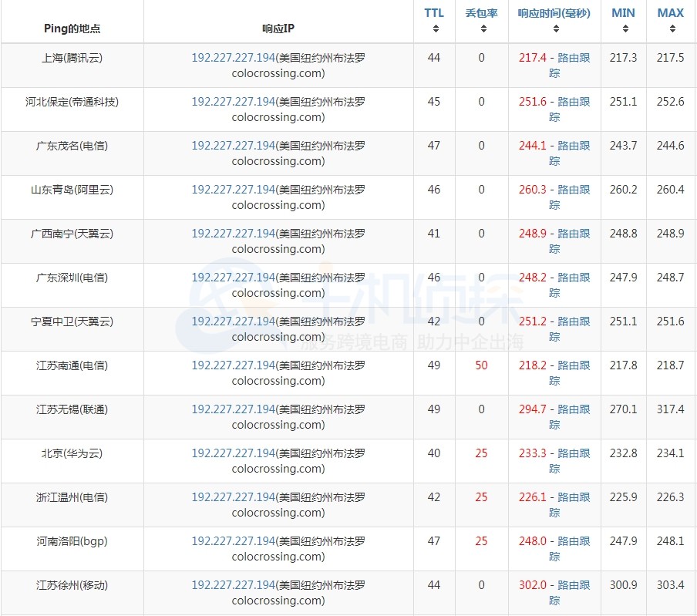Click the MAX value 217.5
697x616 pixels.
pyautogui.click(x=670, y=58)
